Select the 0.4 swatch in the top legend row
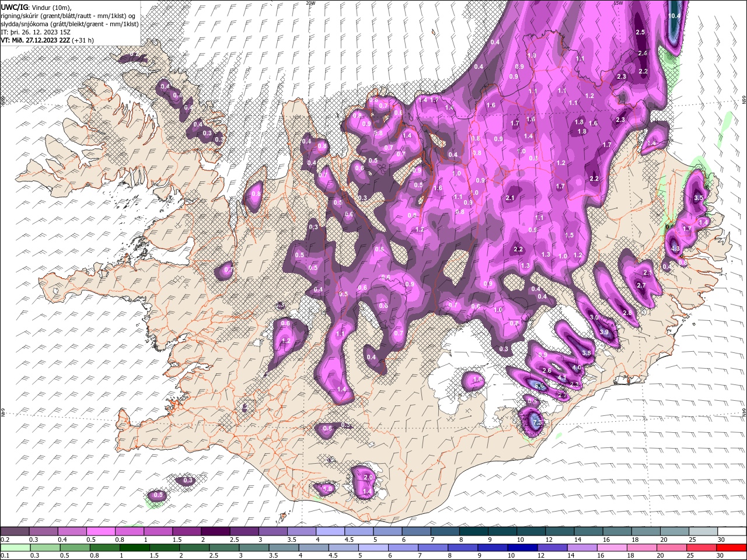747x560 pixels. point(72,531)
